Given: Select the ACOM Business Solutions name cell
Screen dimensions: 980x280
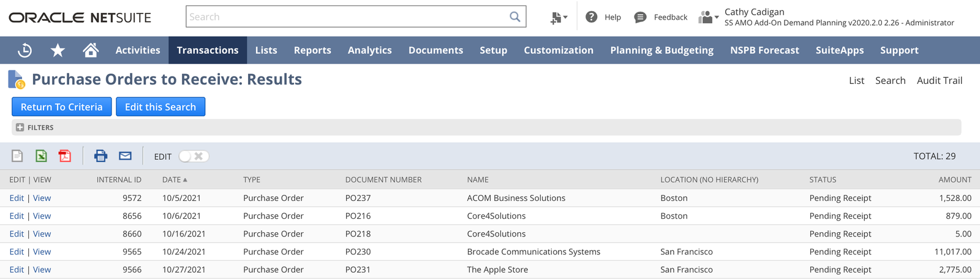Looking at the screenshot, I should click(x=516, y=198).
